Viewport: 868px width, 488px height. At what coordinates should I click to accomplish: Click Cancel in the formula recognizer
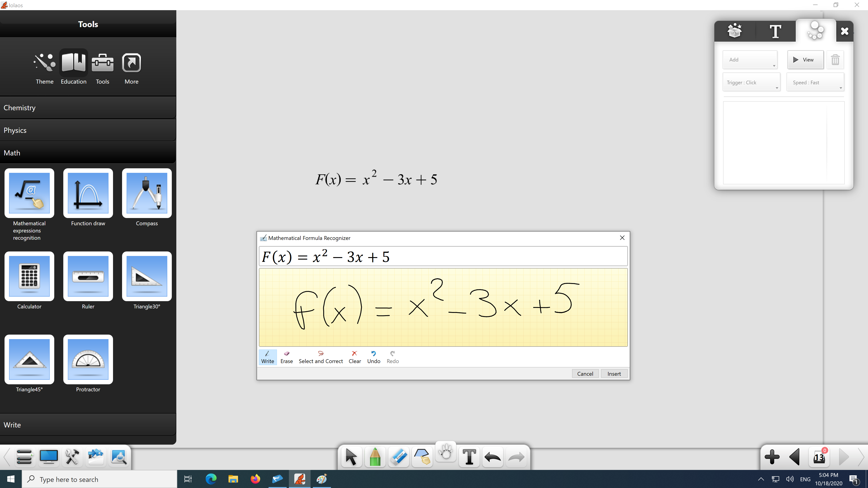coord(585,373)
